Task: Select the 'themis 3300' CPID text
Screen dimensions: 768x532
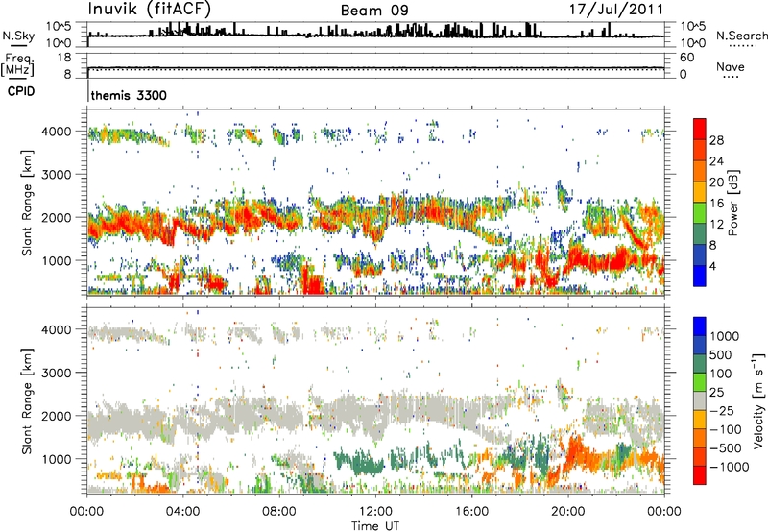Action: pos(129,95)
